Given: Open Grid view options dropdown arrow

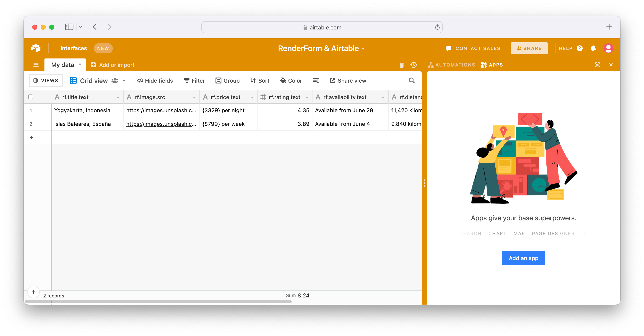Looking at the screenshot, I should pos(124,81).
